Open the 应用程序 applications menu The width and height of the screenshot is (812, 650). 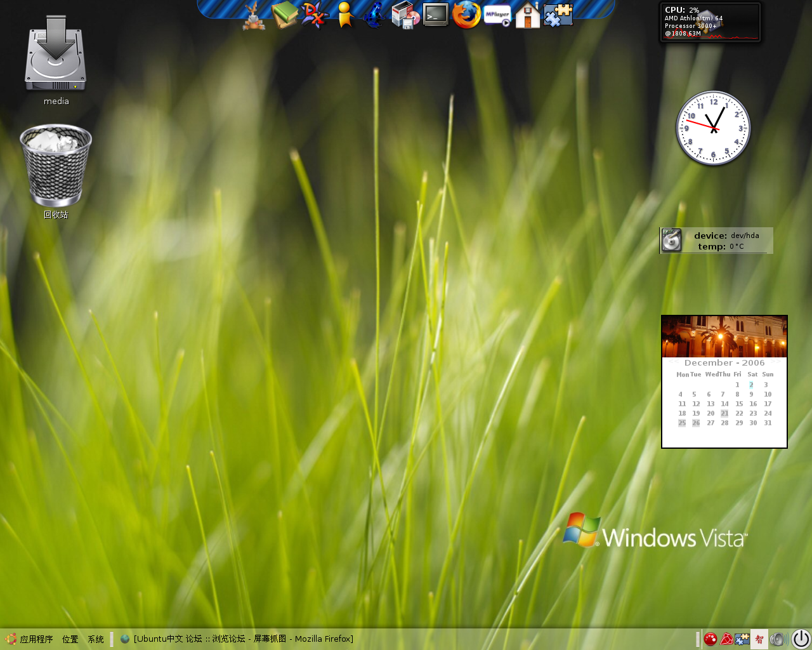(29, 639)
